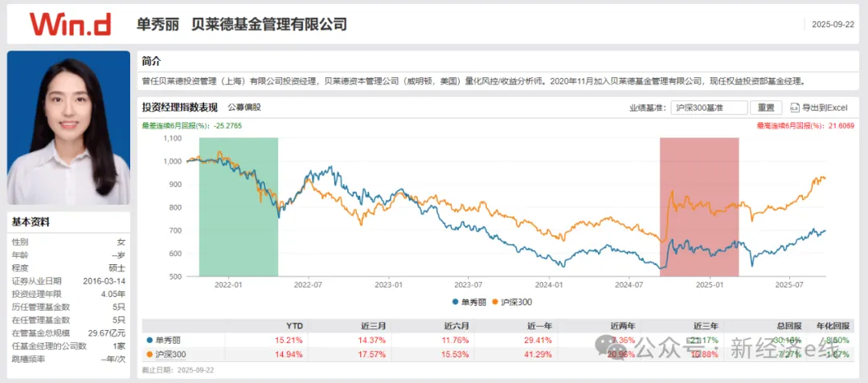Click the YTD column header
Image resolution: width=868 pixels, height=383 pixels.
(294, 325)
